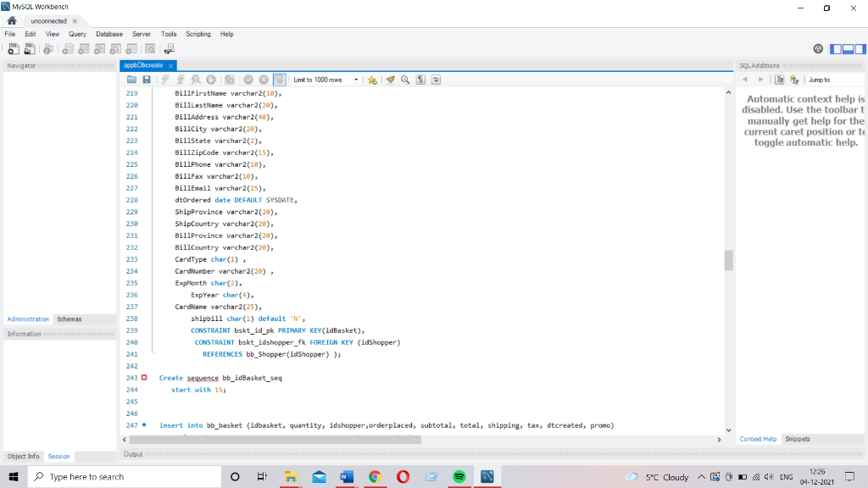This screenshot has height=488, width=868.
Task: Click the vertical scrollbar thumb in editor
Action: tap(728, 260)
